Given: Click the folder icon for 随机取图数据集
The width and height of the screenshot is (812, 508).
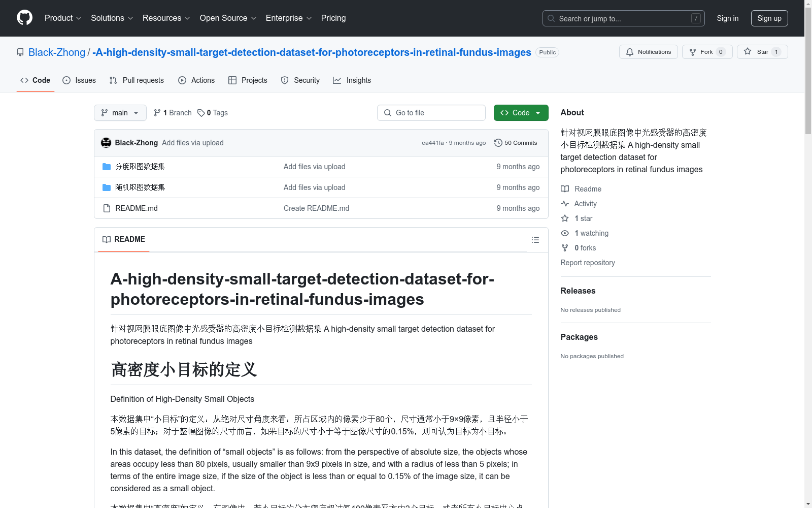Looking at the screenshot, I should click(107, 187).
